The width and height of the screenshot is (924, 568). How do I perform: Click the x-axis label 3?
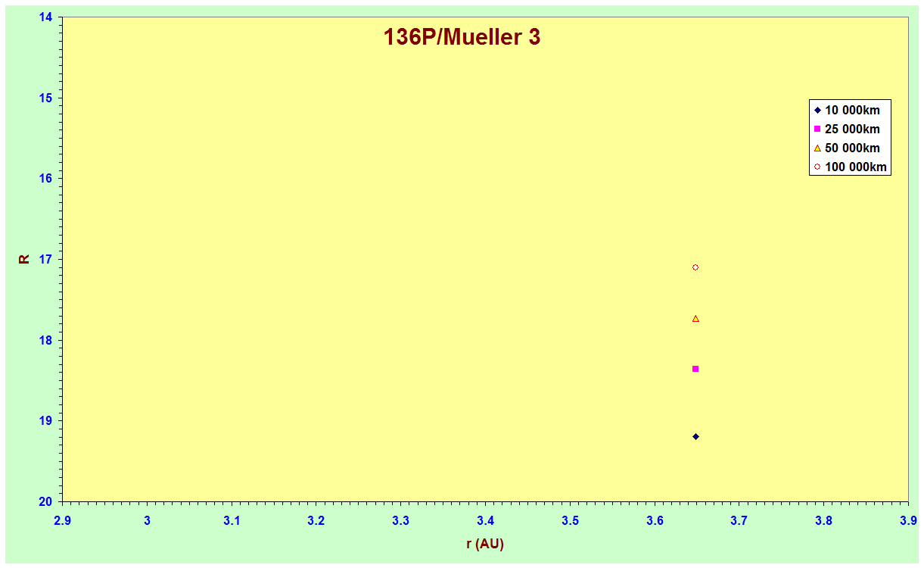[x=147, y=521]
